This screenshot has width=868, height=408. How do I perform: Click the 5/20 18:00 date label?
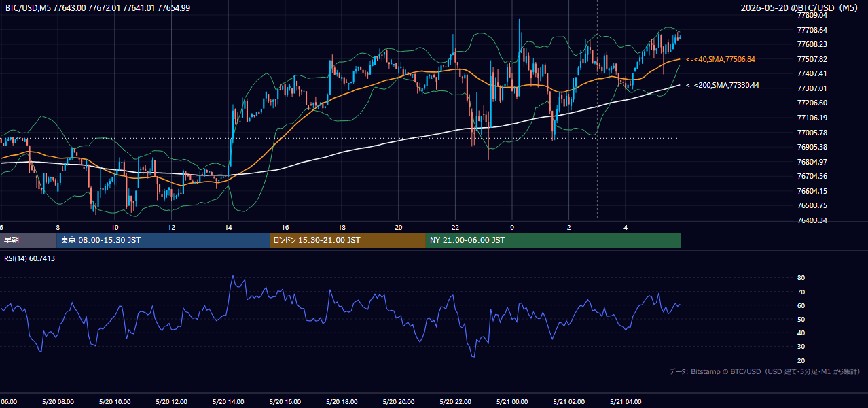pyautogui.click(x=342, y=402)
